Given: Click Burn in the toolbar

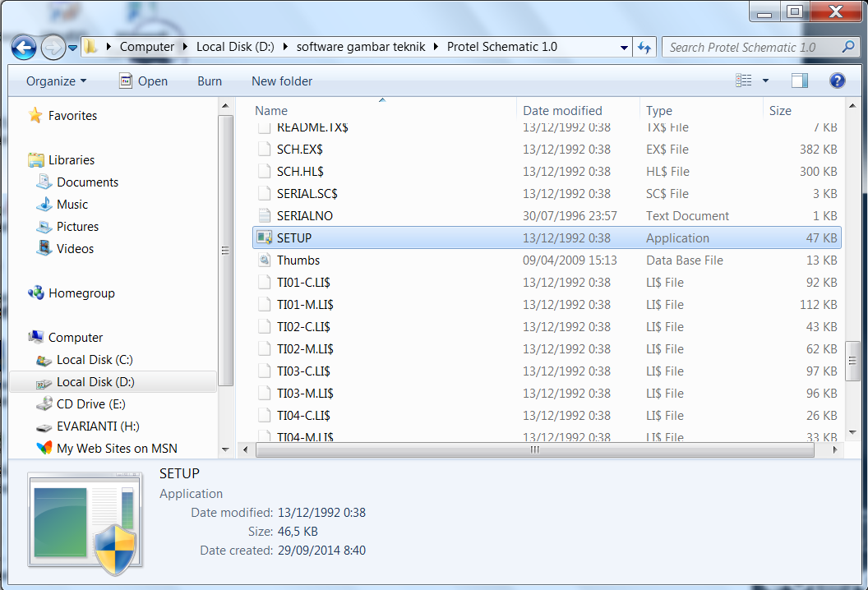Looking at the screenshot, I should pyautogui.click(x=210, y=81).
